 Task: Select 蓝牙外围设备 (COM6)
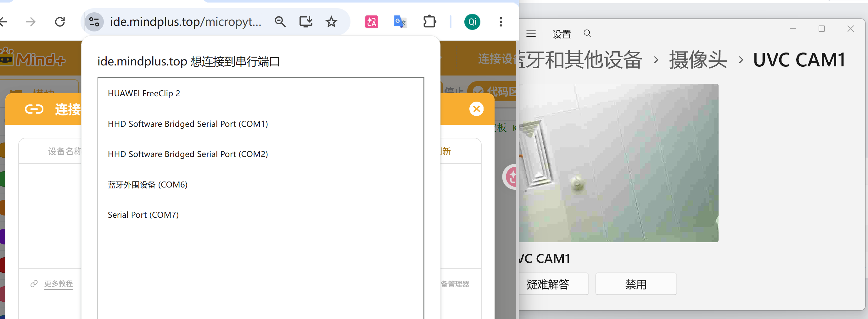click(260, 185)
